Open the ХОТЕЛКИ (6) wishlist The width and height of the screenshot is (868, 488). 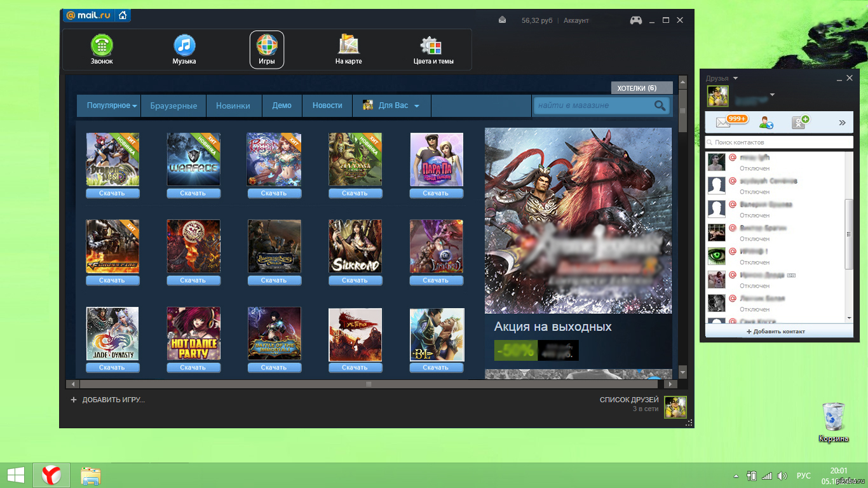point(636,88)
